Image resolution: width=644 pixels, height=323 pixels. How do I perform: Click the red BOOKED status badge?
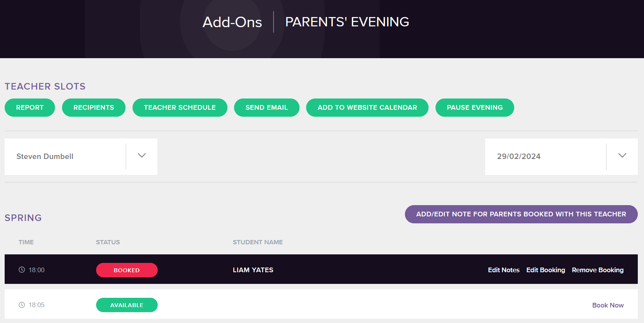coord(127,270)
